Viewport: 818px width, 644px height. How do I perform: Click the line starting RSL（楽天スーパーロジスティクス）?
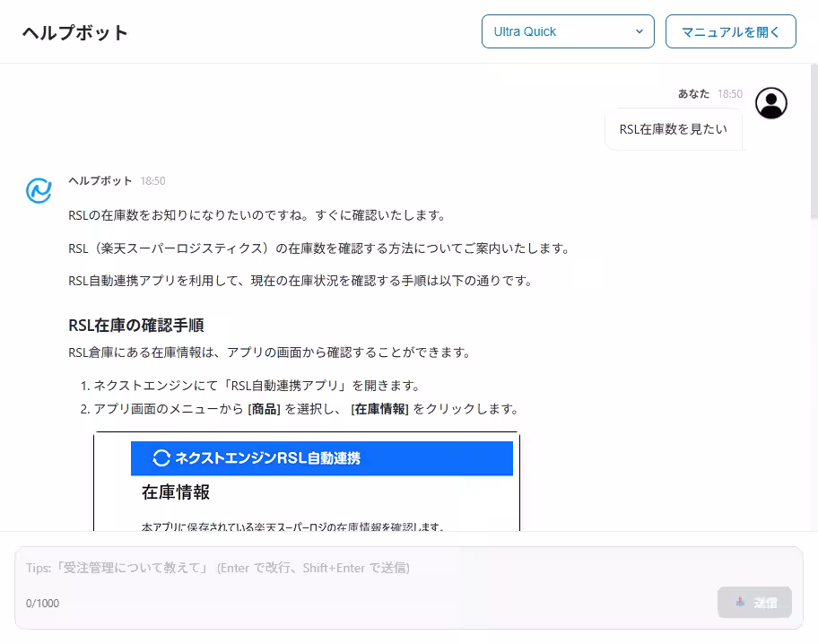pyautogui.click(x=318, y=248)
